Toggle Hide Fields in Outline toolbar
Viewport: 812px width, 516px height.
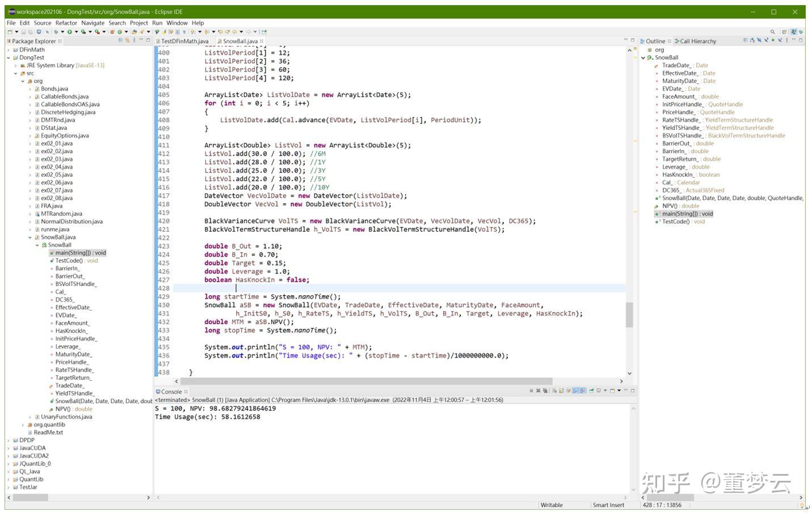click(759, 41)
